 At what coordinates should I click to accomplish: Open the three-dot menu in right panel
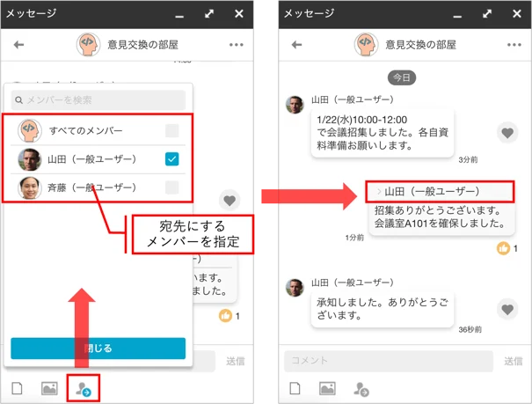(x=514, y=45)
